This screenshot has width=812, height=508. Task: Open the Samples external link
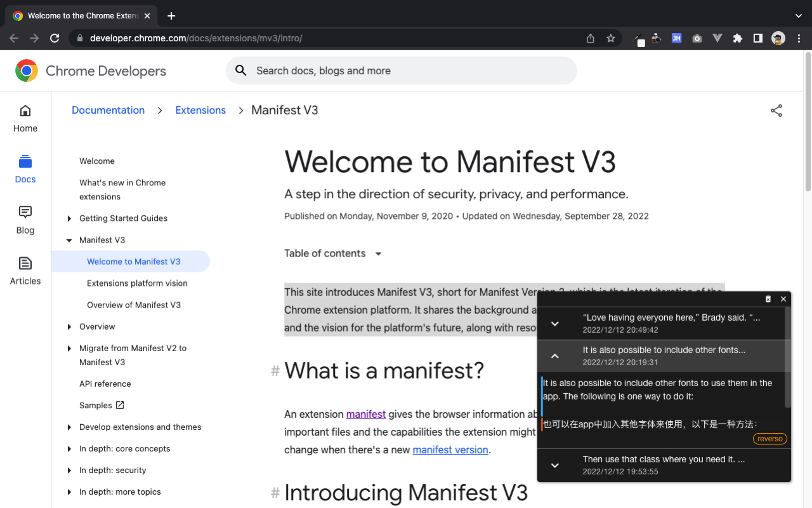101,405
